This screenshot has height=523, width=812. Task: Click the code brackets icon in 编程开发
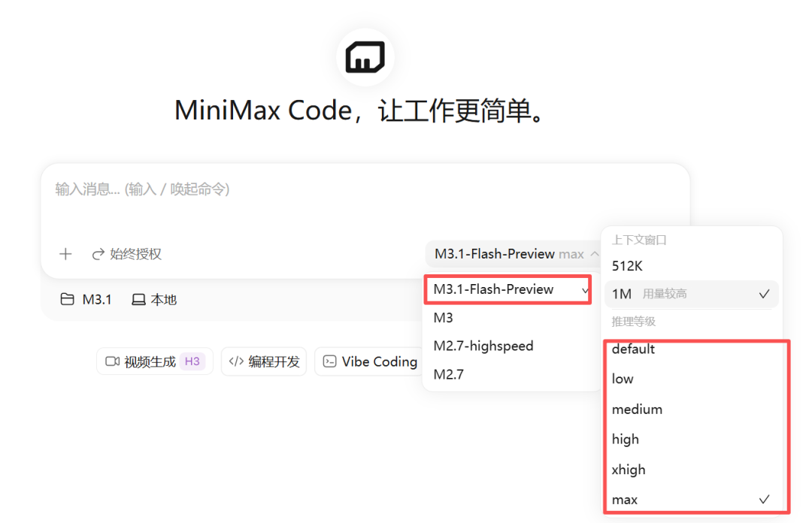pyautogui.click(x=236, y=361)
